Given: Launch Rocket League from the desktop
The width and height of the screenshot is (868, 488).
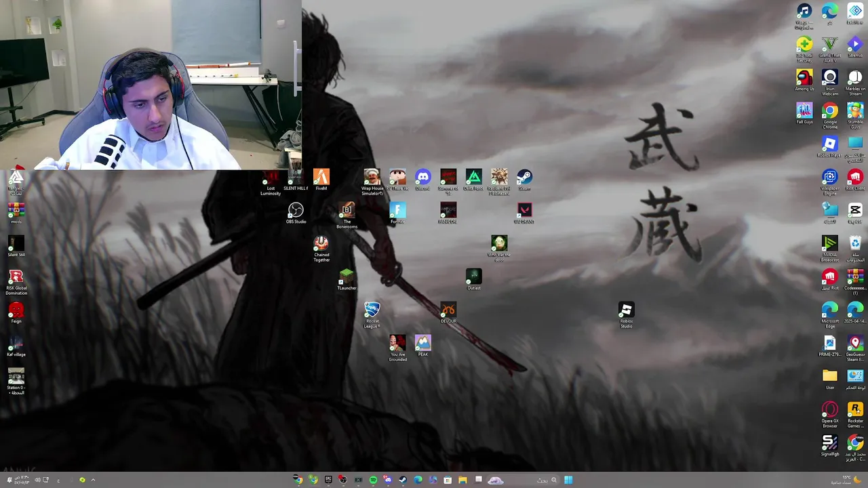Looking at the screenshot, I should pos(372,315).
